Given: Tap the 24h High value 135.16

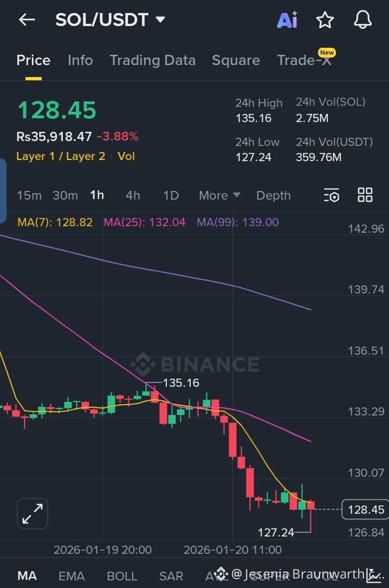Looking at the screenshot, I should (254, 118).
